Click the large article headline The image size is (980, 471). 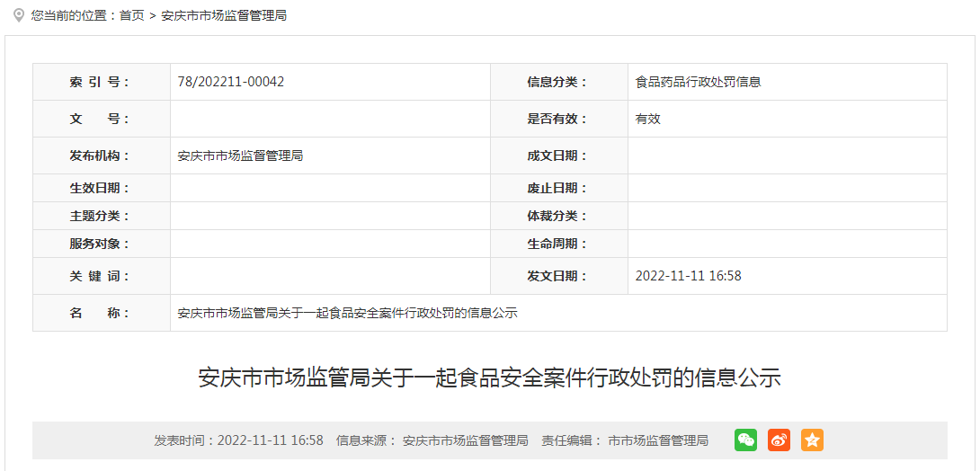[489, 378]
